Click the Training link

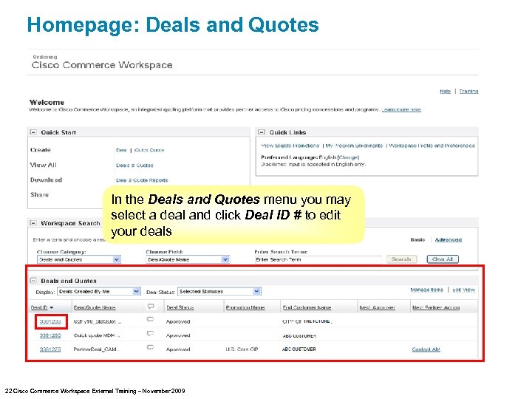[x=468, y=92]
